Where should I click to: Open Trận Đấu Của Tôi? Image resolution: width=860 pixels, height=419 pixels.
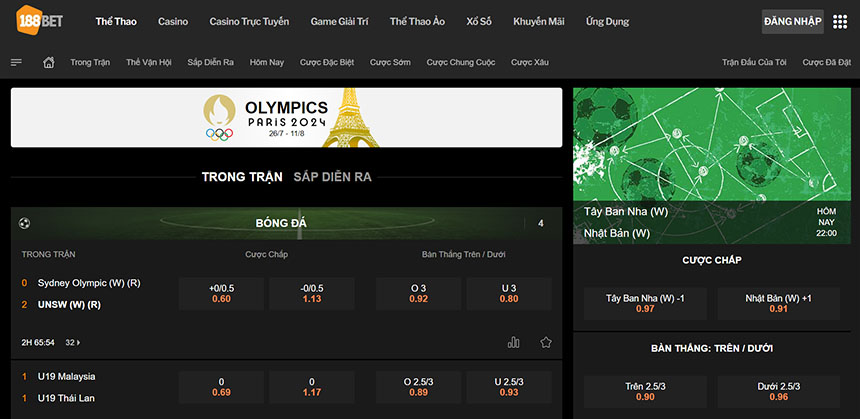(754, 63)
